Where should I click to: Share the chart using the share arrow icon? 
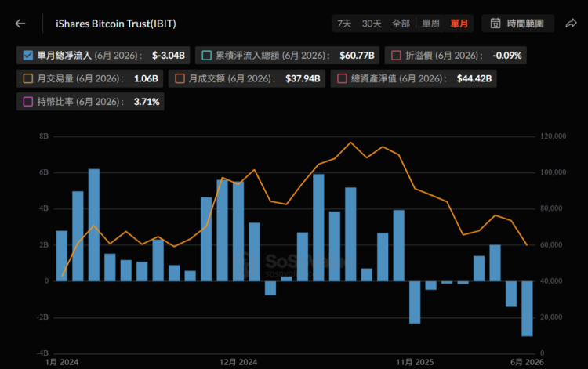[571, 24]
